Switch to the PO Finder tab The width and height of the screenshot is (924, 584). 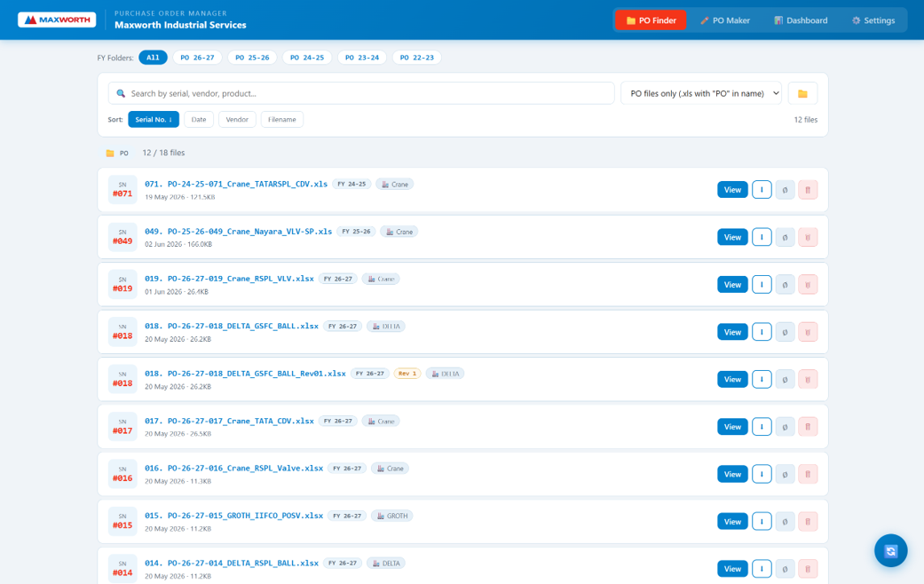[651, 20]
